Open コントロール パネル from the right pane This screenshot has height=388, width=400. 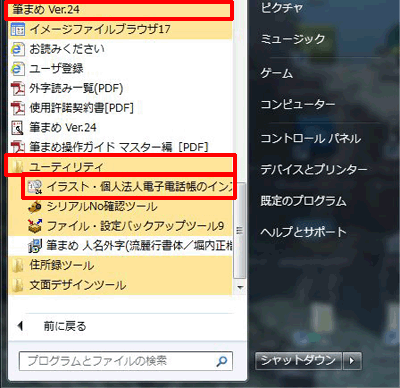coord(311,138)
